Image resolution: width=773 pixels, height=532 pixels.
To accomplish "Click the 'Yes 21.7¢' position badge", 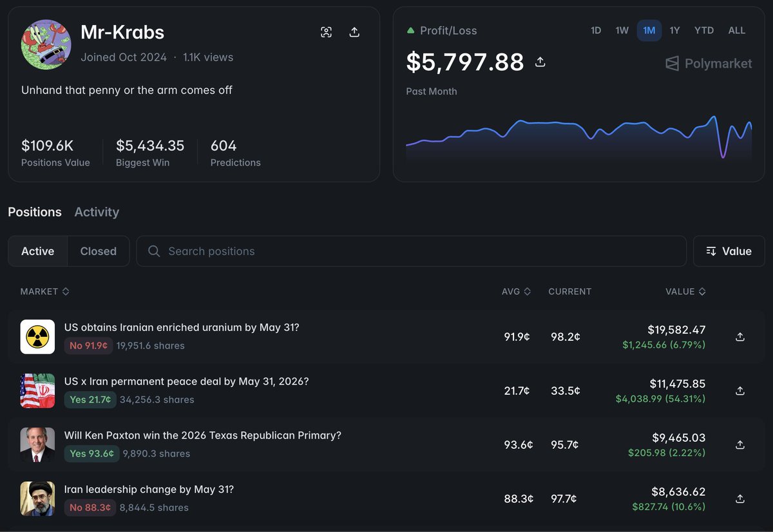I will (x=90, y=400).
